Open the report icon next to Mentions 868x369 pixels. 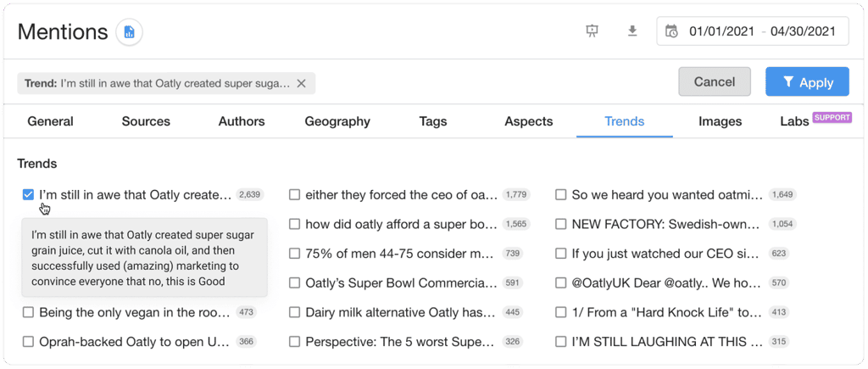coord(129,31)
